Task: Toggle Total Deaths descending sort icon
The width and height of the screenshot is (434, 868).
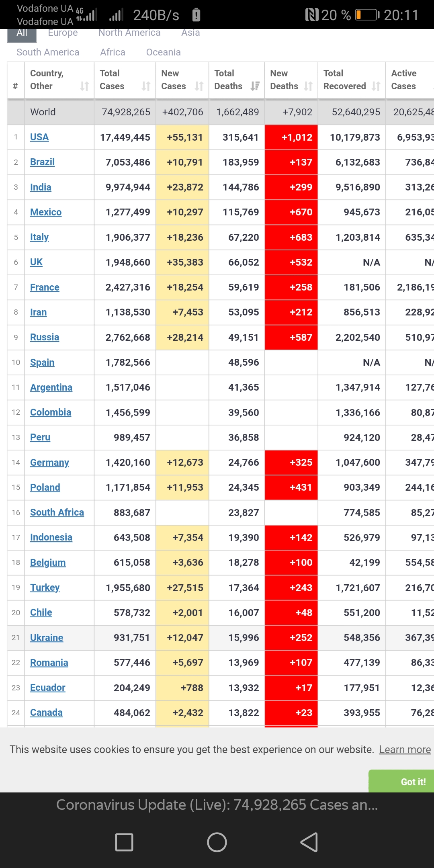Action: pyautogui.click(x=255, y=86)
